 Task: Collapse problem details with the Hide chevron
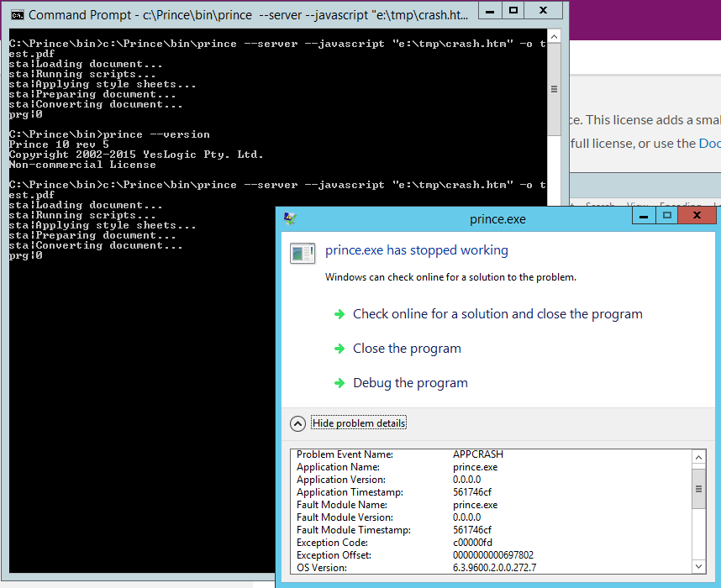click(297, 423)
